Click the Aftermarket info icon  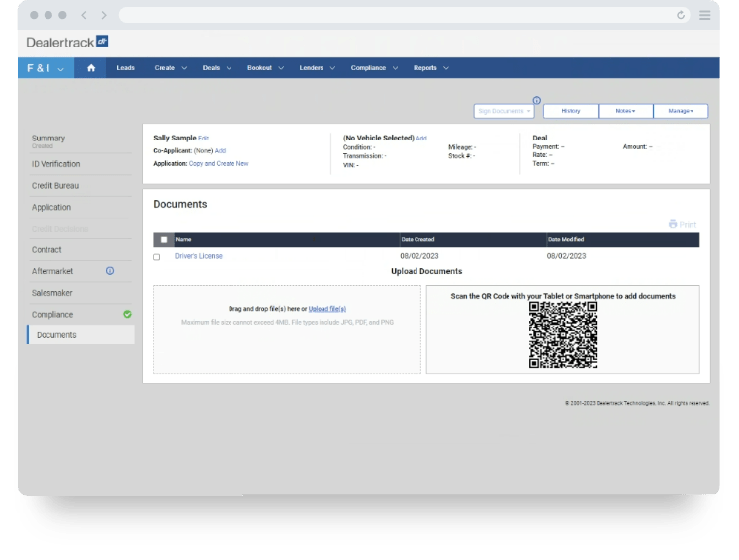click(110, 271)
